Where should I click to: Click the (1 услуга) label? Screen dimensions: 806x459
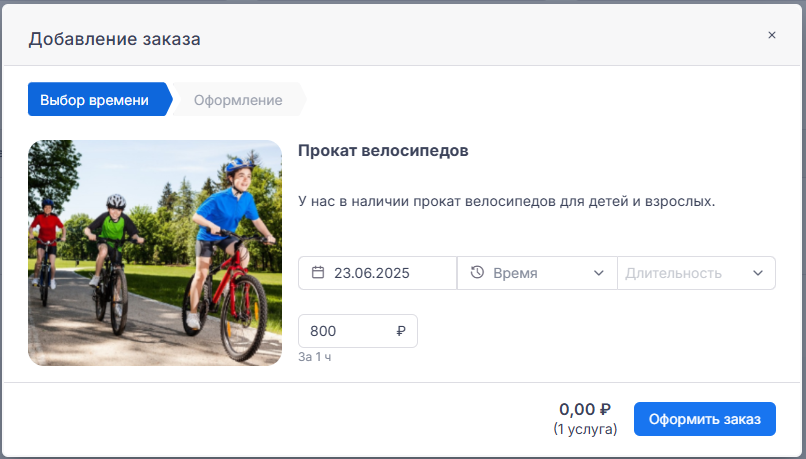point(585,429)
